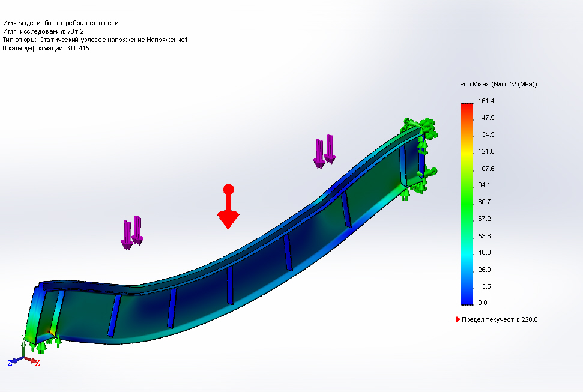Click the red yield strength marker arrow
The height and width of the screenshot is (392, 583).
(455, 319)
